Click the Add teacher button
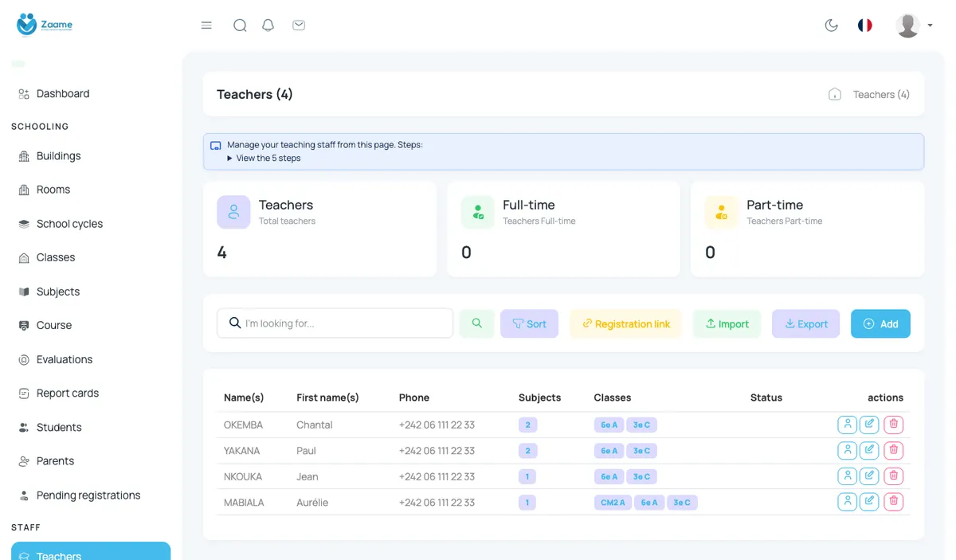 click(x=880, y=323)
